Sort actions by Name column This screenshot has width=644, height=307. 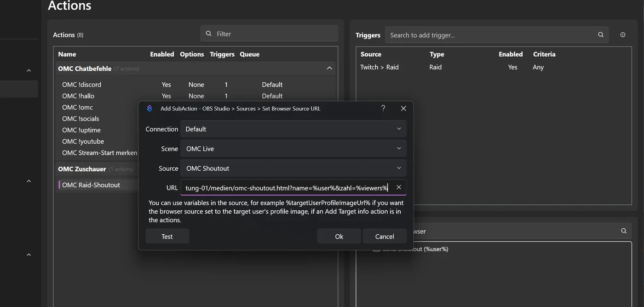pos(67,54)
